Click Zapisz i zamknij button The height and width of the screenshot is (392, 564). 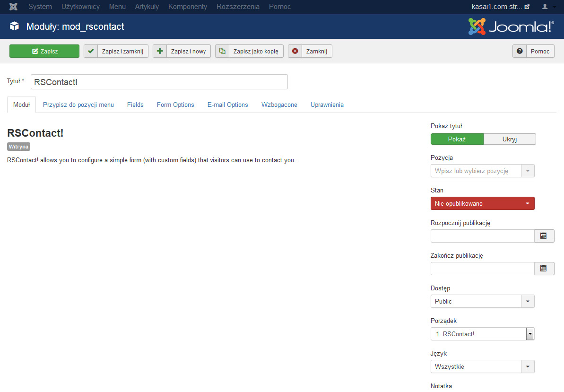[x=116, y=51]
